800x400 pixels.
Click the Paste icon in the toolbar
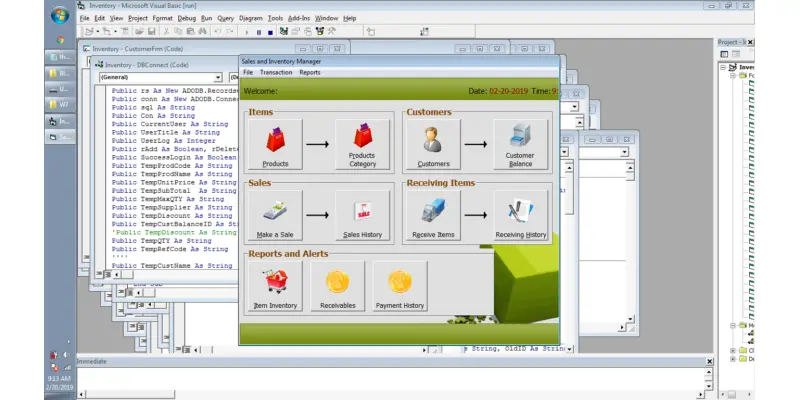[x=190, y=32]
